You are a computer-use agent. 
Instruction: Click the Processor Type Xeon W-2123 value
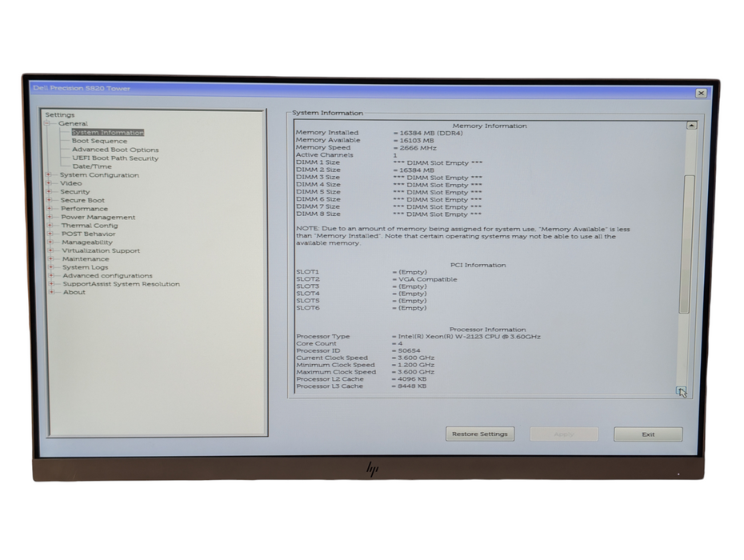tap(470, 337)
